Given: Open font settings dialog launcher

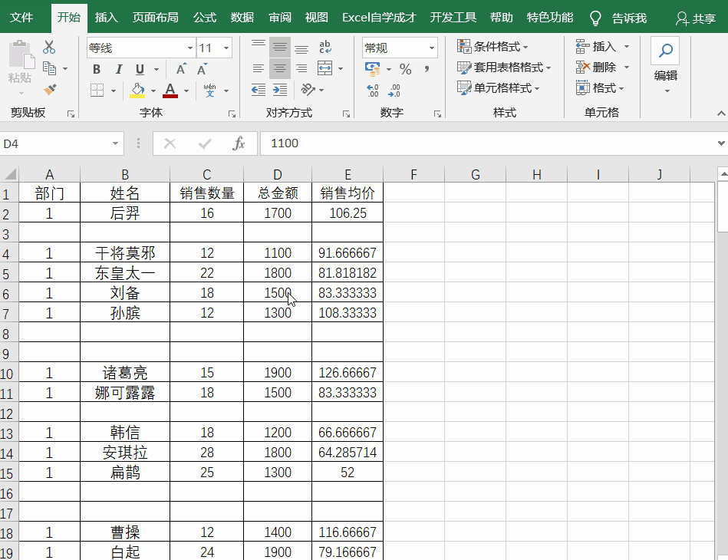Looking at the screenshot, I should coord(232,114).
